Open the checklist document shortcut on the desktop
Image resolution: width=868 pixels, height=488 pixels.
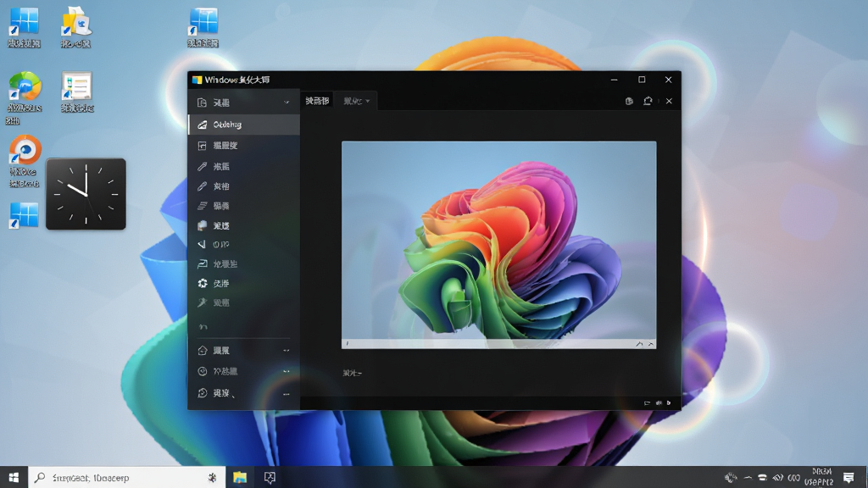(77, 91)
